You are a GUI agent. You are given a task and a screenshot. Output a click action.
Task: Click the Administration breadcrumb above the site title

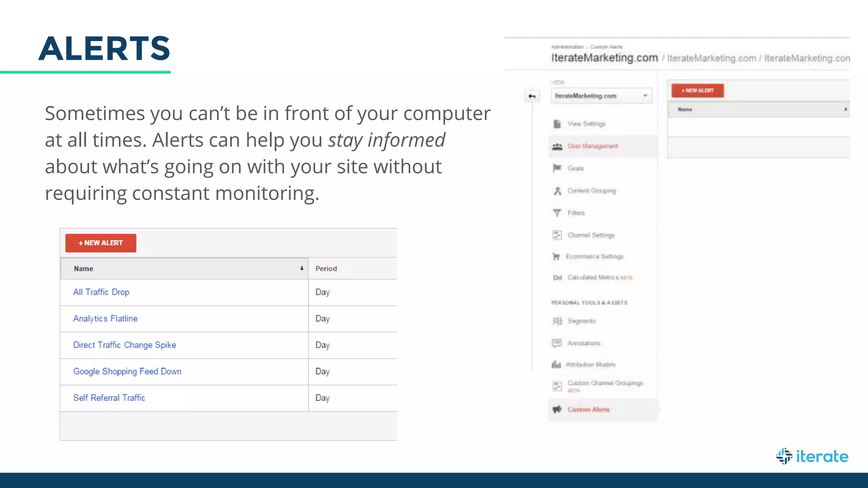pos(567,47)
